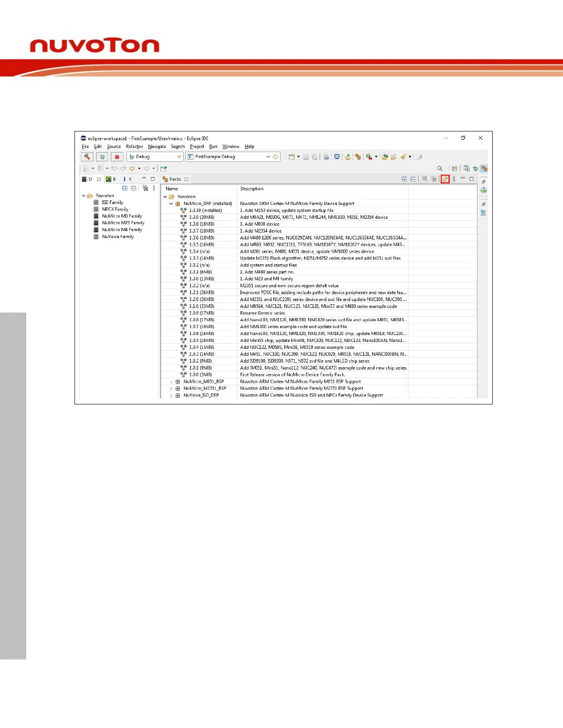The height and width of the screenshot is (728, 563).
Task: Minimize the Packs view panel
Action: pyautogui.click(x=463, y=179)
